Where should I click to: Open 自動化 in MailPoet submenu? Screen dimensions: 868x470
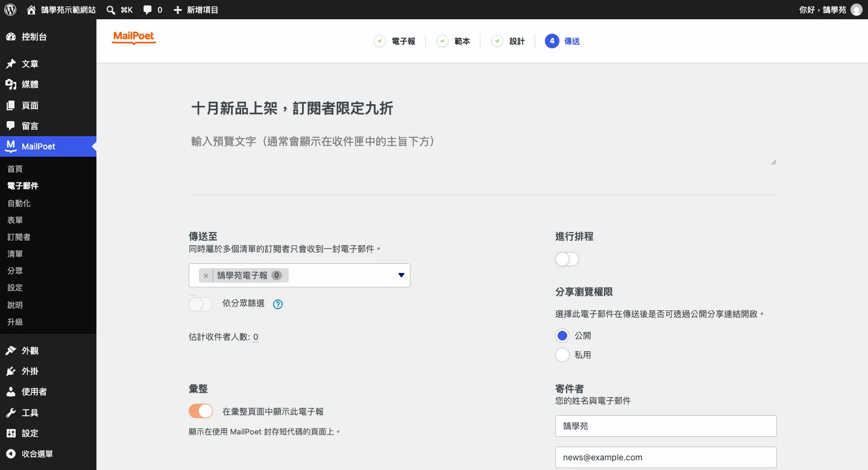pos(19,203)
